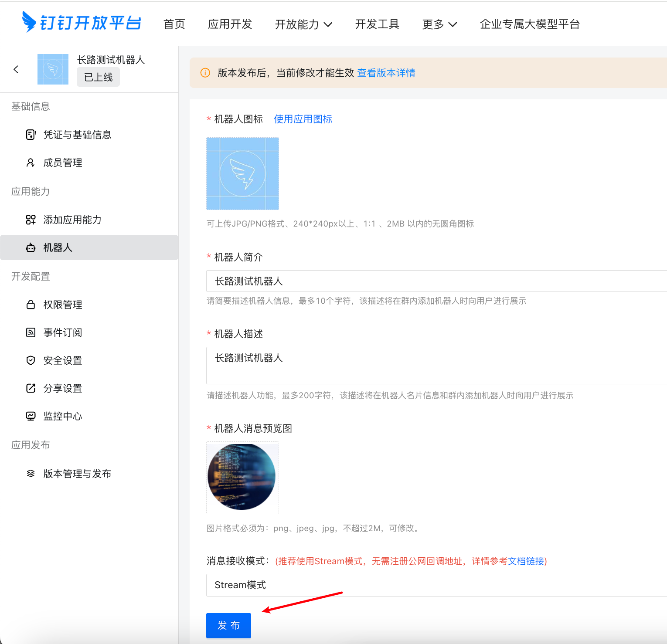667x644 pixels.
Task: Click the 权限管理 lock icon
Action: point(31,305)
